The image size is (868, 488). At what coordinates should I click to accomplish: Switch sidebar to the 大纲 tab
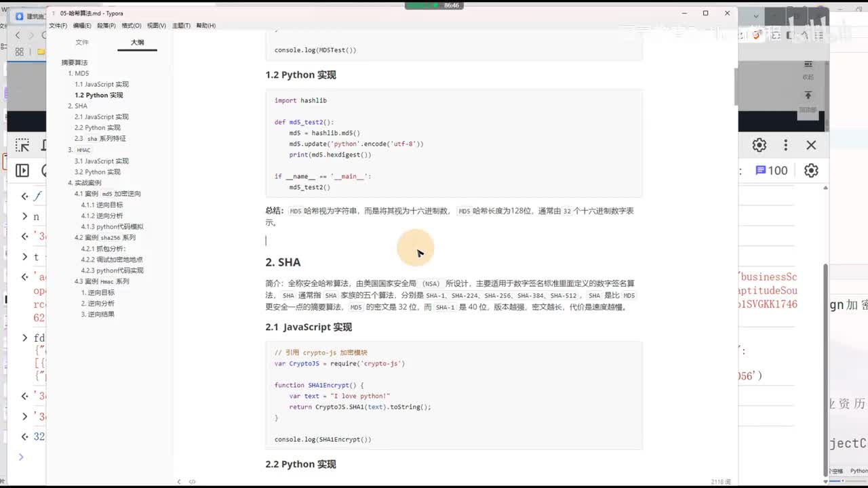coord(137,42)
